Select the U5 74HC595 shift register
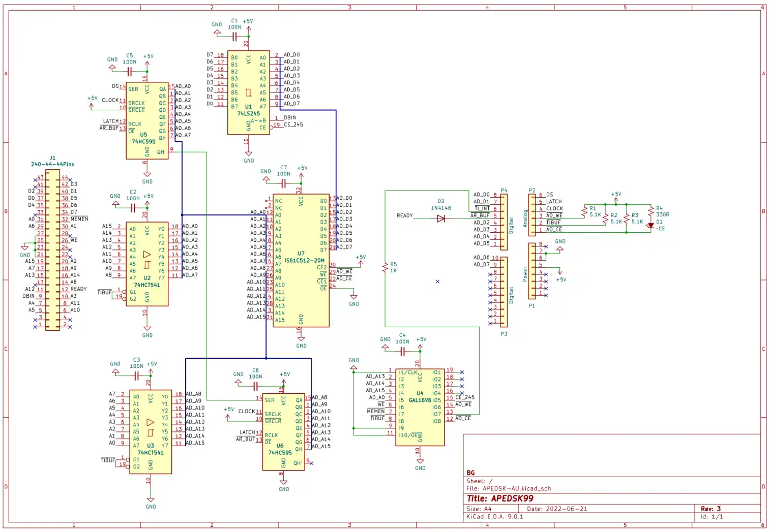 point(147,121)
